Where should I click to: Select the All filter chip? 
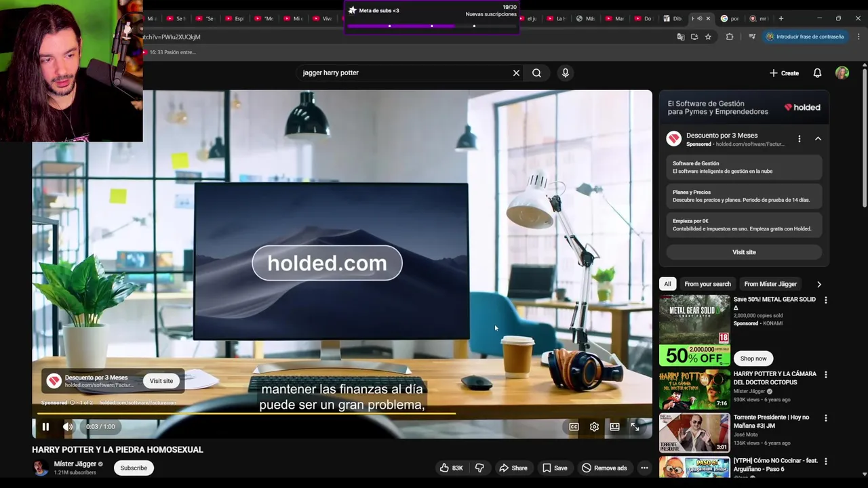[667, 284]
